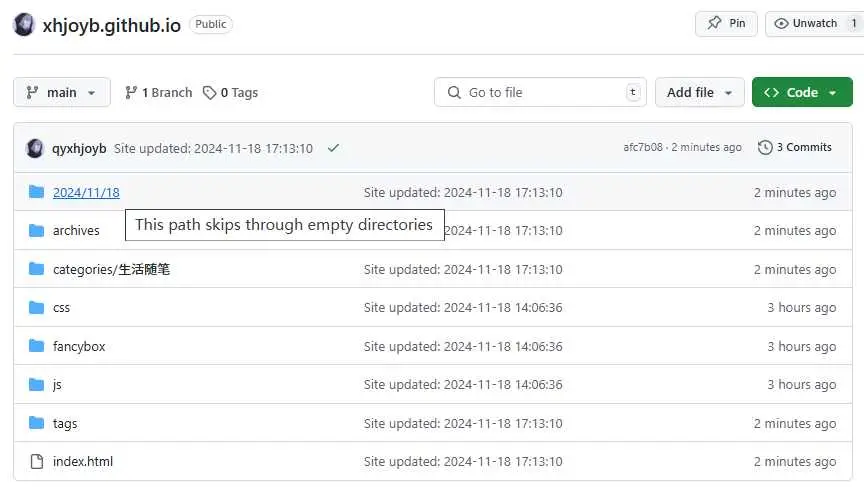Open the 3 Commits history
The width and height of the screenshot is (864, 487).
(795, 147)
